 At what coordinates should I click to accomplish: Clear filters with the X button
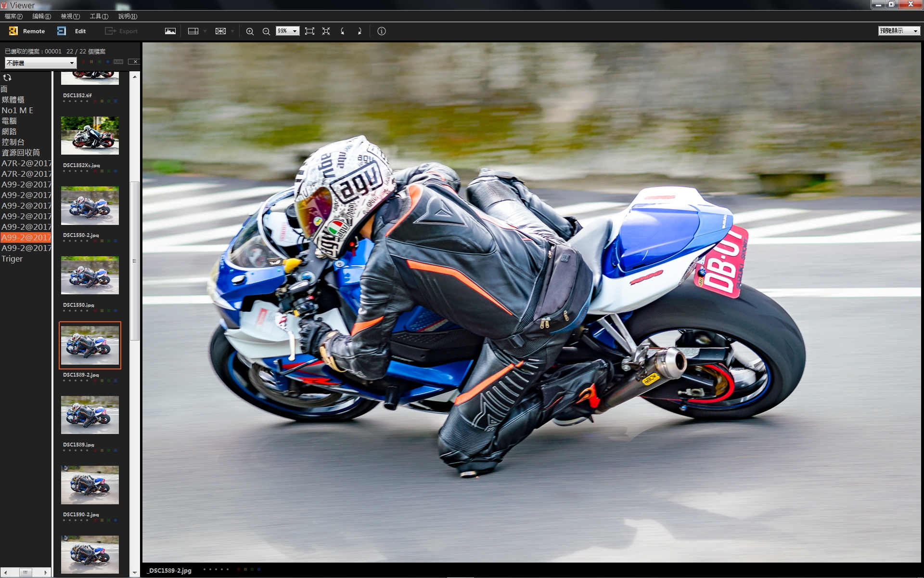(x=134, y=62)
